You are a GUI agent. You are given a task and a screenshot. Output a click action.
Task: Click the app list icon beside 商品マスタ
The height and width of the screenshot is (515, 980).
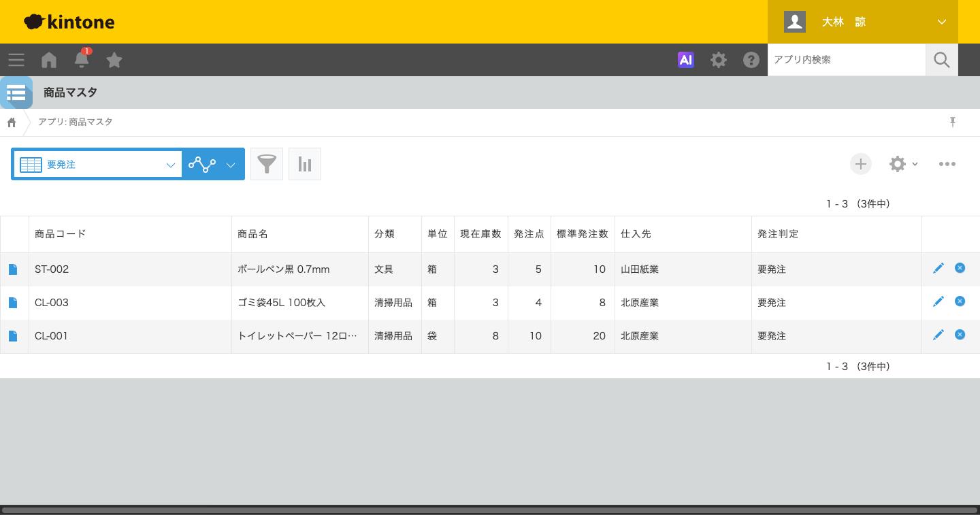click(16, 93)
